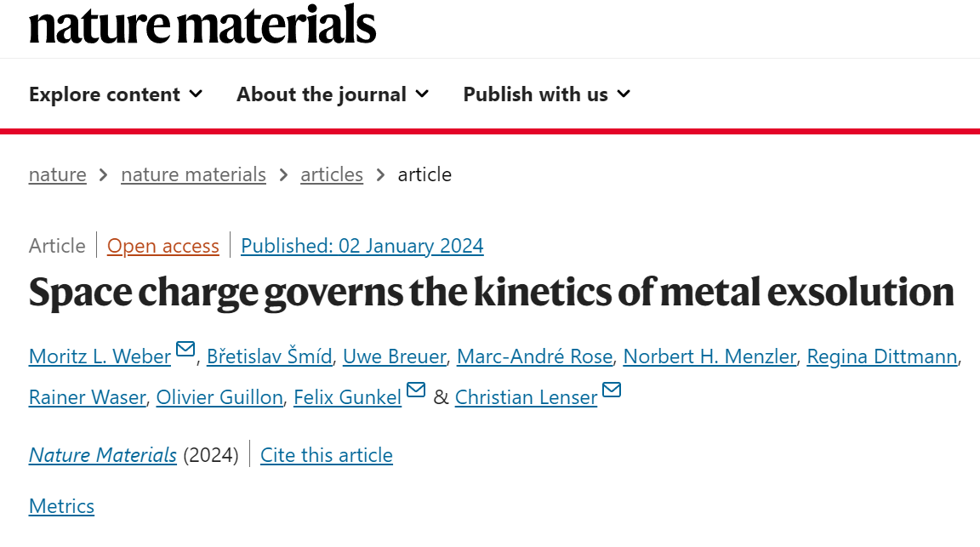Open the About the journal menu
Viewport: 980px width, 547px height.
pos(333,94)
